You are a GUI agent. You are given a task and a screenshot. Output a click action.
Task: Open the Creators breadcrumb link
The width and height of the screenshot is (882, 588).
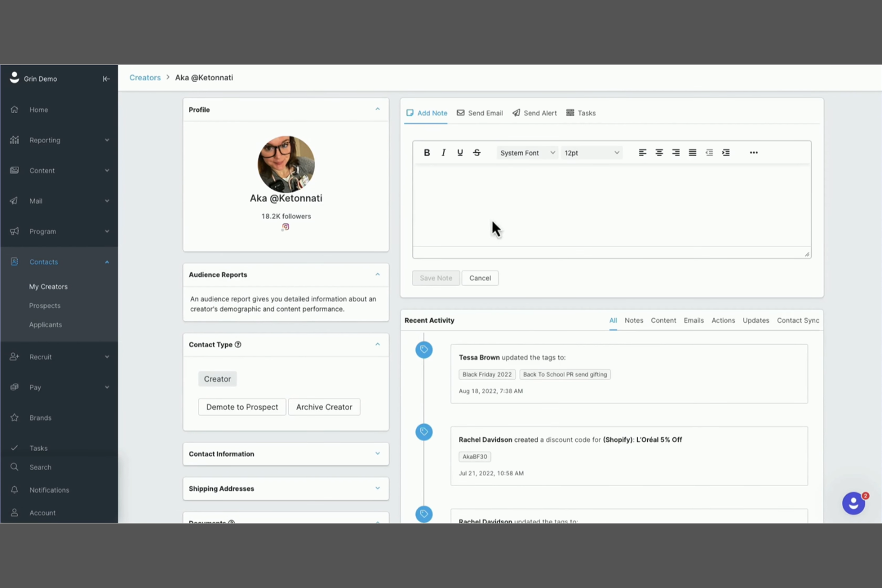(145, 77)
